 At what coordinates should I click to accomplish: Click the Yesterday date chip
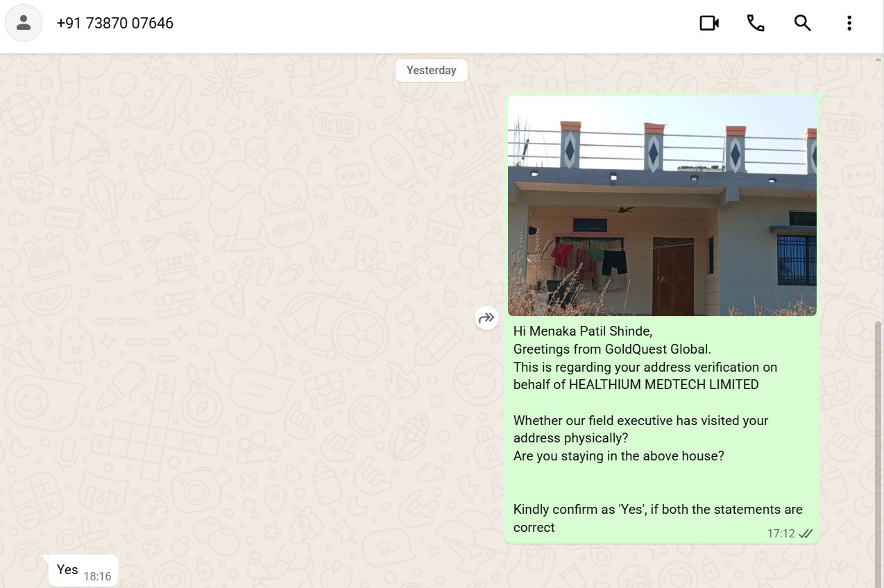click(x=432, y=70)
